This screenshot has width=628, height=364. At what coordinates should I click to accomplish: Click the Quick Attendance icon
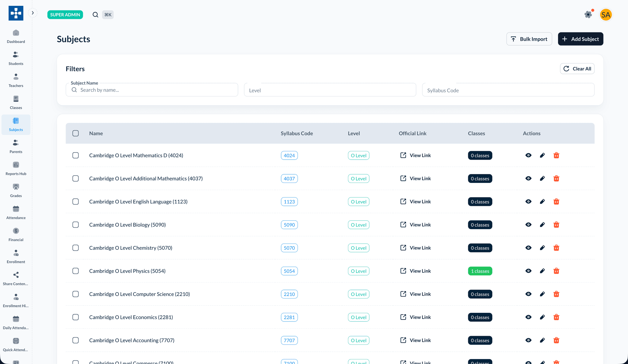point(16,341)
